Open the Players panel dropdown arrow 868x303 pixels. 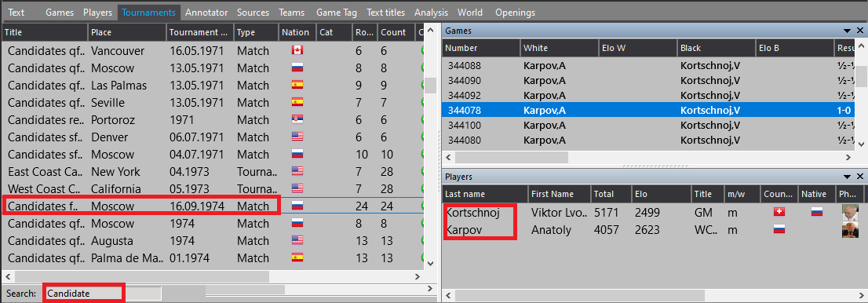tap(847, 176)
